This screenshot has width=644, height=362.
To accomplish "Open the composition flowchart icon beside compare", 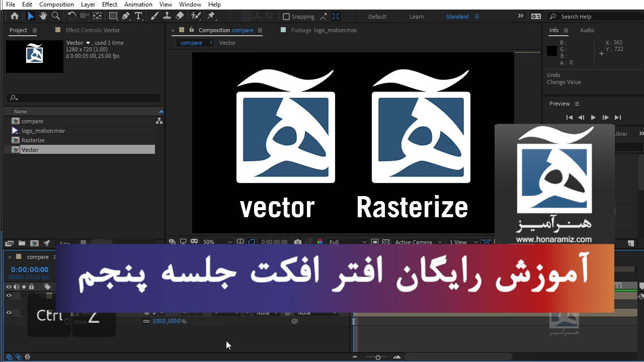I will 159,121.
